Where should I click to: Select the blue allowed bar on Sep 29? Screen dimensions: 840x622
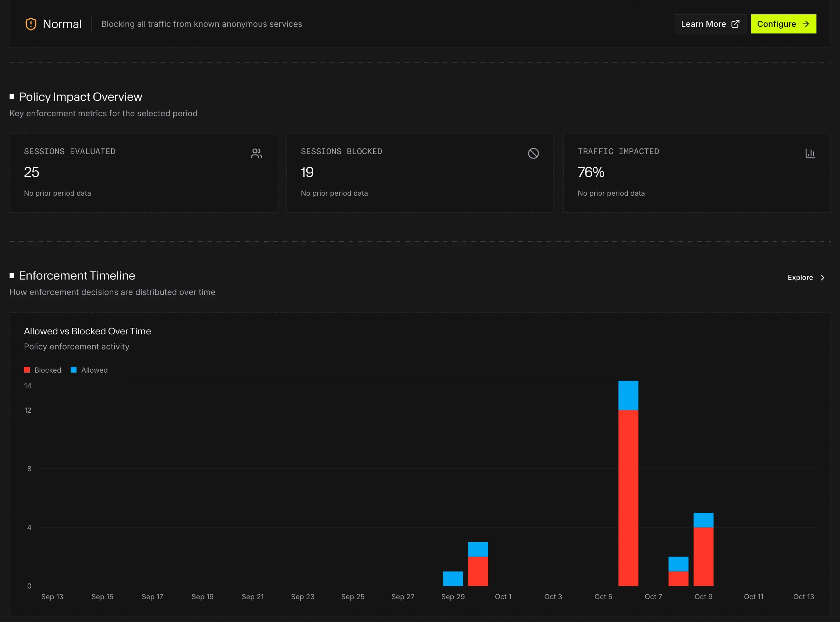click(453, 579)
